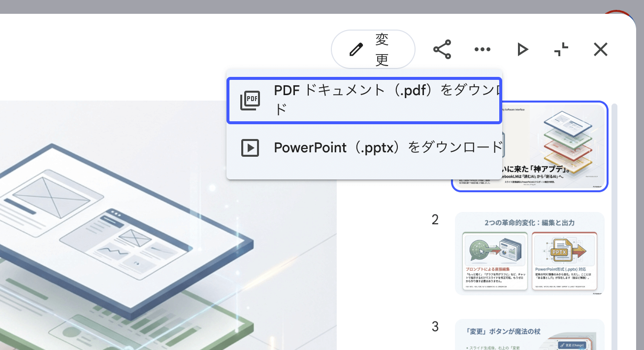The height and width of the screenshot is (350, 644).
Task: Click the thumbnail list vertical scrollbar
Action: tap(613, 222)
